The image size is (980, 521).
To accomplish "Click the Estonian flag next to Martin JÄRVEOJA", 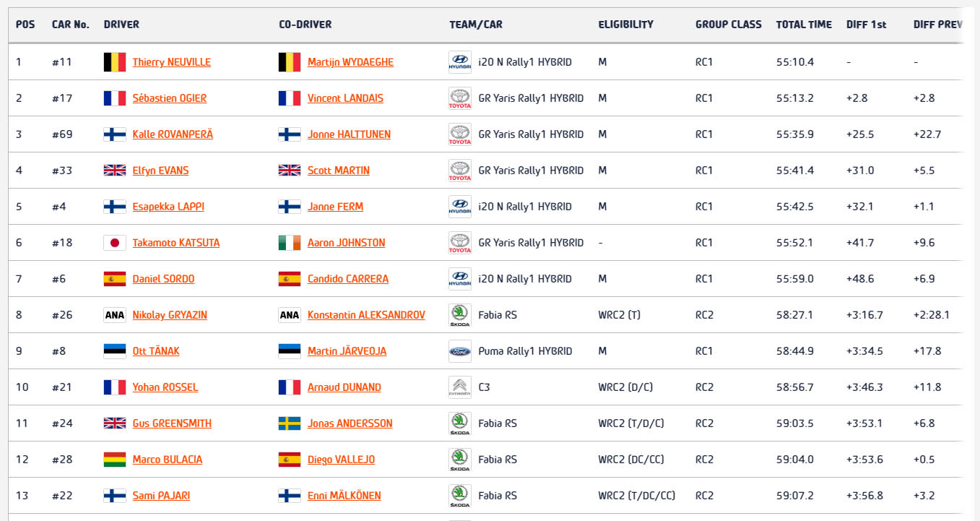I will [x=290, y=351].
